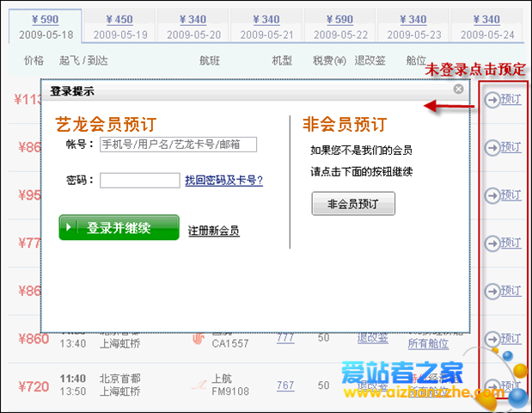Click the 11:40 departure time text
Screen dimensions: 532x413
73,379
